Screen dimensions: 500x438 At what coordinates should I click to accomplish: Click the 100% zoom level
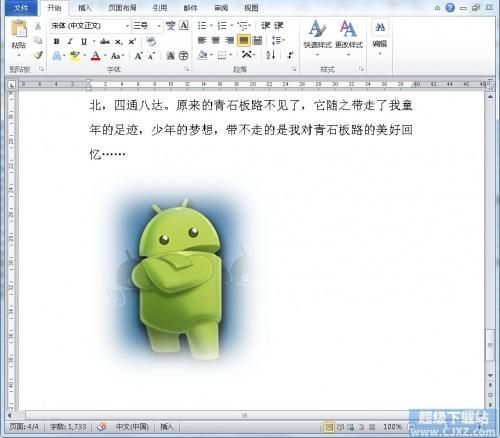click(392, 426)
